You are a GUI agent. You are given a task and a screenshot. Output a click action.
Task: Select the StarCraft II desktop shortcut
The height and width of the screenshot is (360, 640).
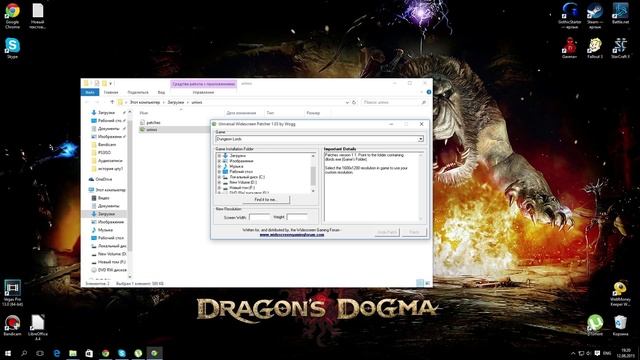point(620,48)
